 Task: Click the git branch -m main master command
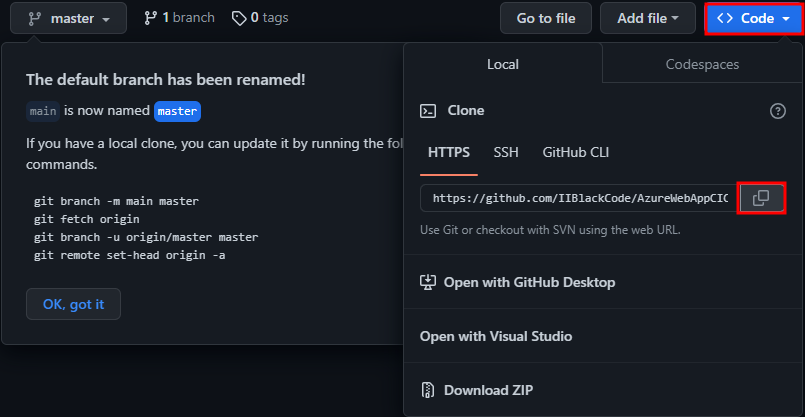[116, 201]
